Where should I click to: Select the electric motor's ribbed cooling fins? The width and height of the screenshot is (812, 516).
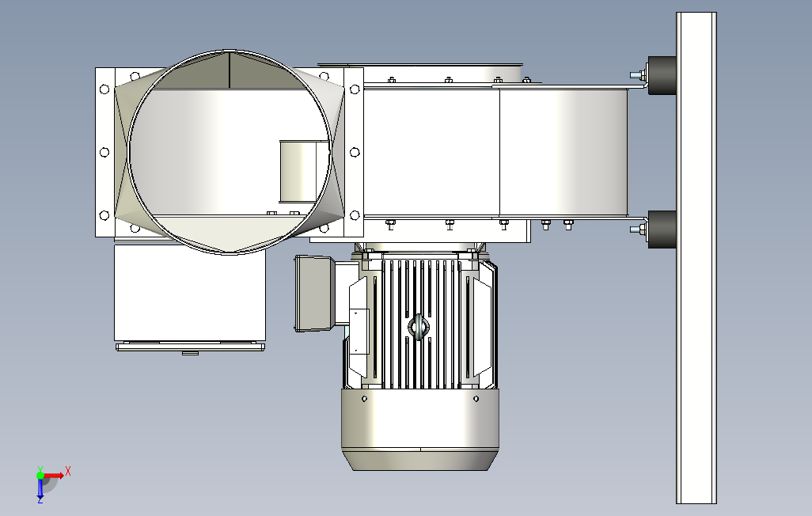tap(420, 323)
